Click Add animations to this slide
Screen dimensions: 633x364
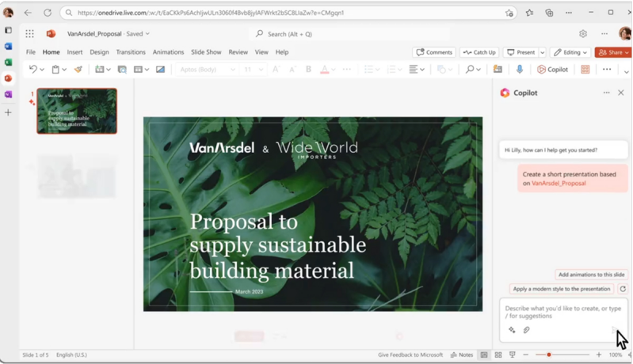pos(591,275)
